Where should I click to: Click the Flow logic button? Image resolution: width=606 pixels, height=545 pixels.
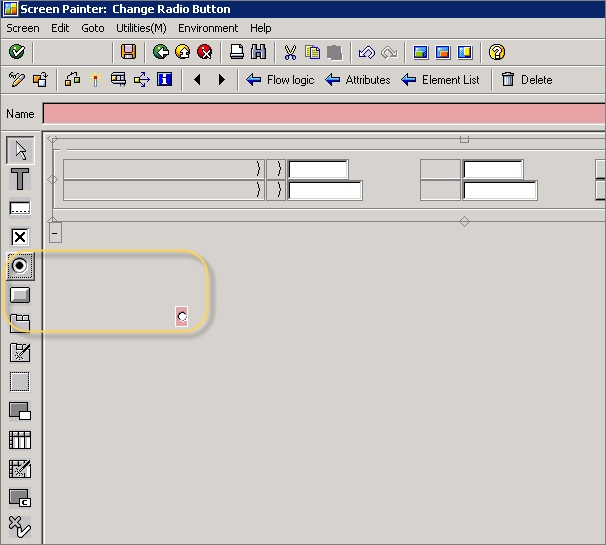(280, 80)
